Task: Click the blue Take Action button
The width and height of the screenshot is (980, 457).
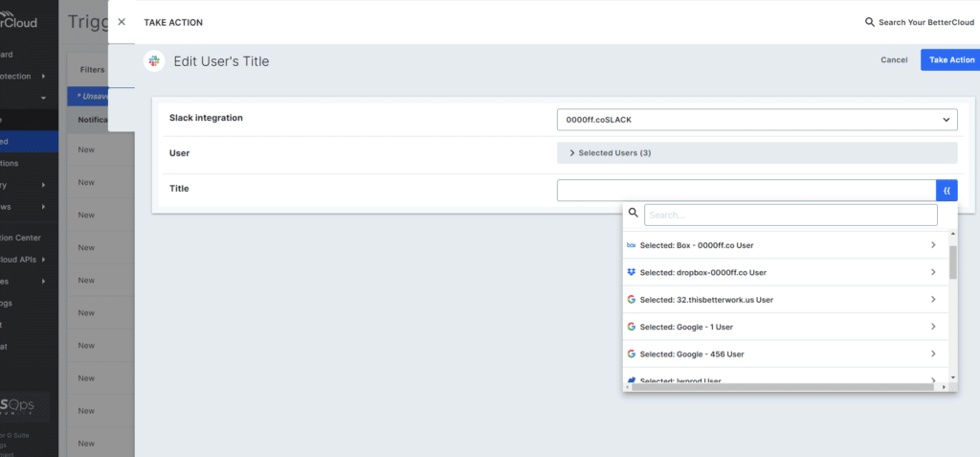Action: pyautogui.click(x=950, y=60)
